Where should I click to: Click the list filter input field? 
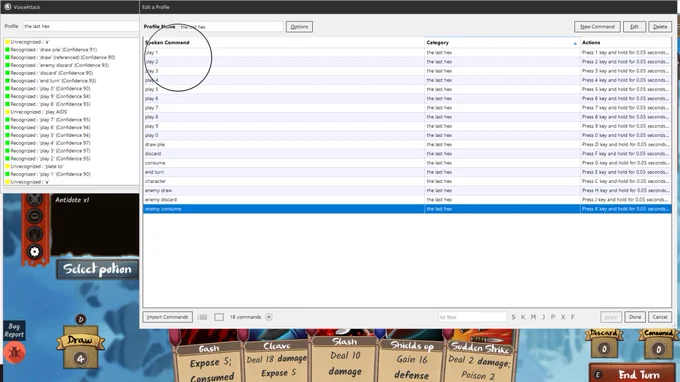pyautogui.click(x=472, y=317)
